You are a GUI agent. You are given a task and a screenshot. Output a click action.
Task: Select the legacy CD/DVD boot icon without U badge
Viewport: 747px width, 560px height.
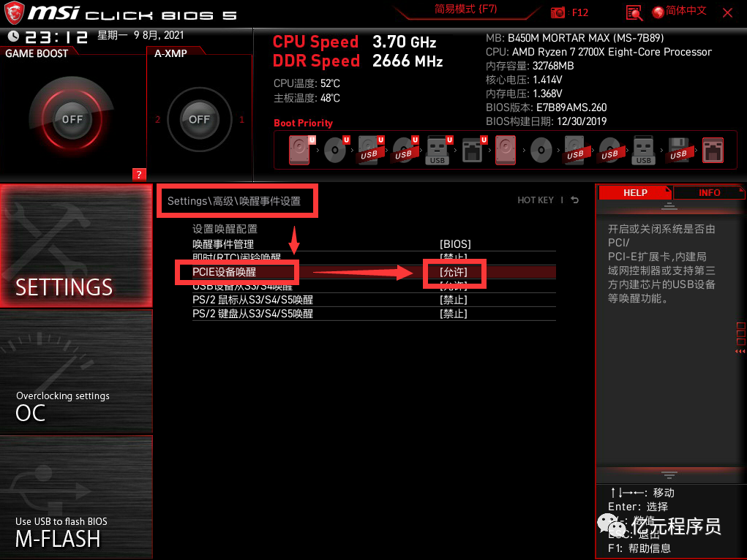pyautogui.click(x=541, y=150)
